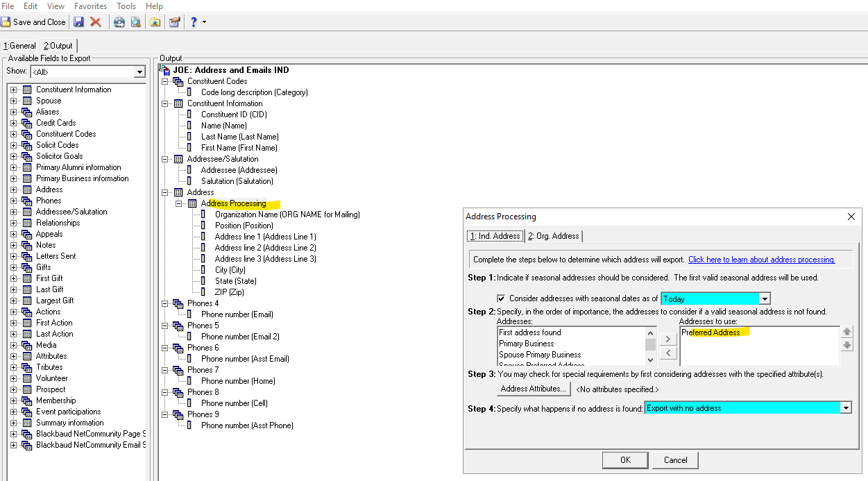Click the move up arrow in Addresses to use
Viewport: 868px width, 481px height.
pos(846,332)
